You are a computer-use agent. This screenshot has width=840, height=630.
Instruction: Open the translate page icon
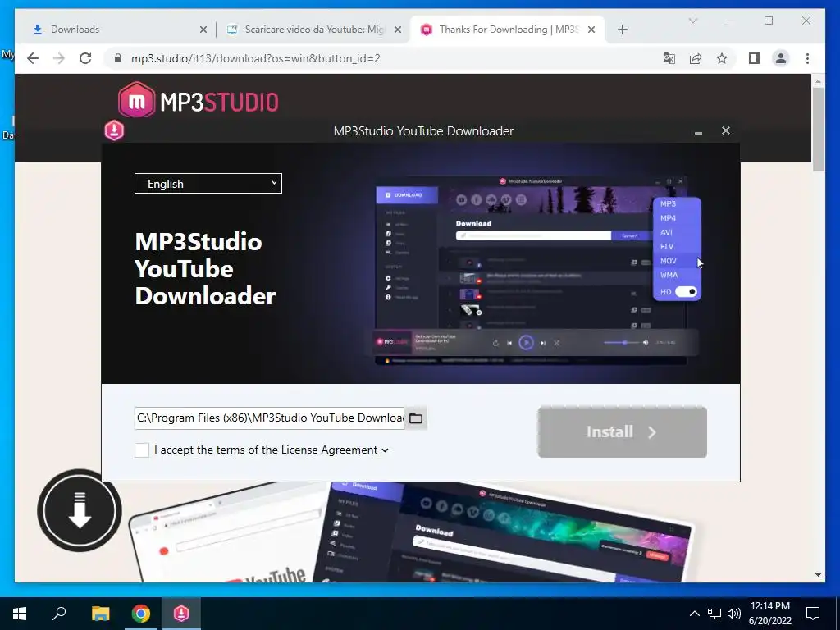pyautogui.click(x=669, y=58)
